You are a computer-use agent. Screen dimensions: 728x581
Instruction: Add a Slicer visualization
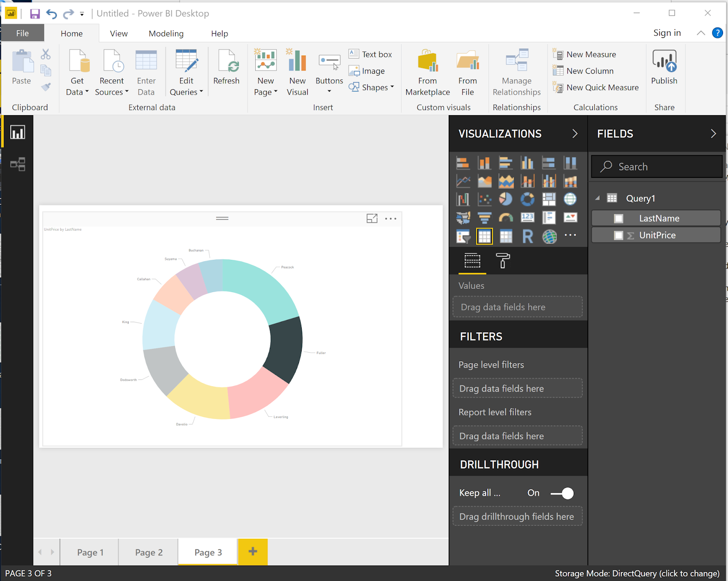(x=463, y=235)
